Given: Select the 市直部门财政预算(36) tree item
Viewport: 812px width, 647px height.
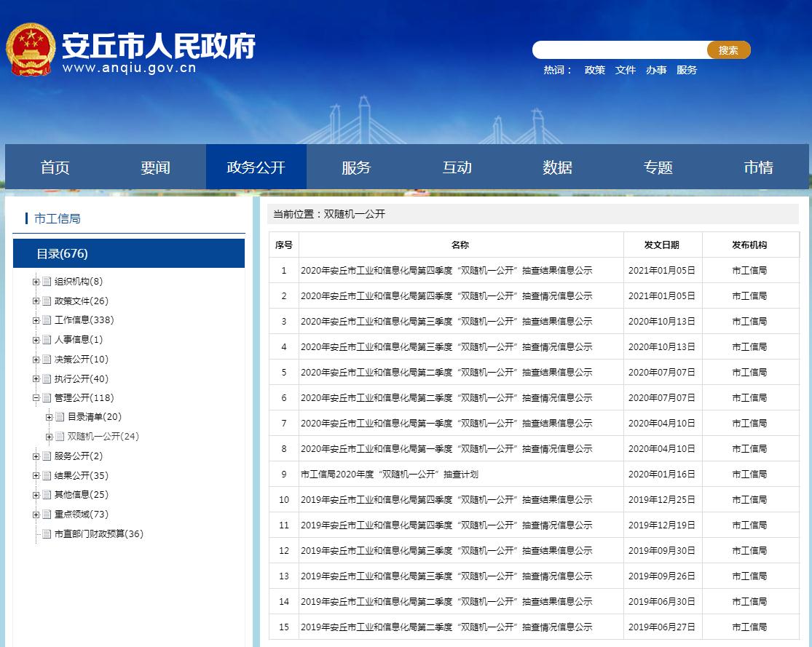Looking at the screenshot, I should point(99,534).
